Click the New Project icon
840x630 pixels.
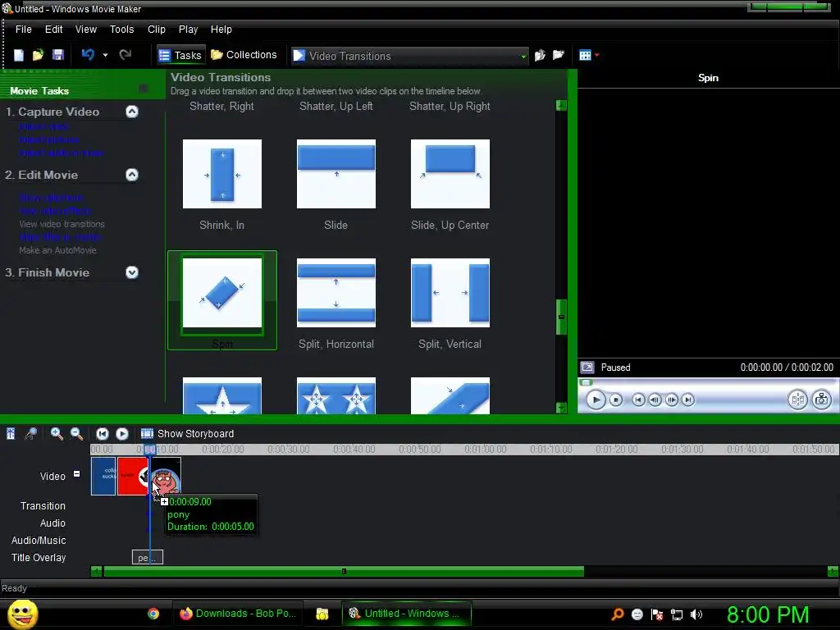tap(19, 55)
